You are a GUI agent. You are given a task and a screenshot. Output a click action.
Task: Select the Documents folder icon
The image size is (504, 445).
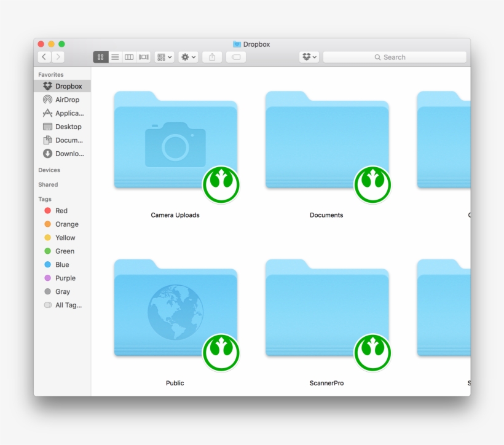click(x=327, y=140)
